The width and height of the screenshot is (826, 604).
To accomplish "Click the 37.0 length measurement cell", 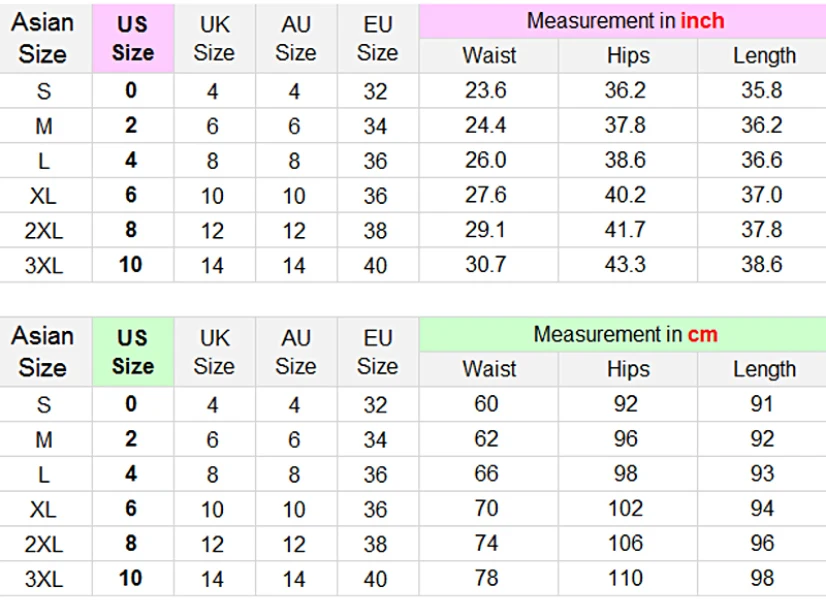I will pyautogui.click(x=762, y=195).
